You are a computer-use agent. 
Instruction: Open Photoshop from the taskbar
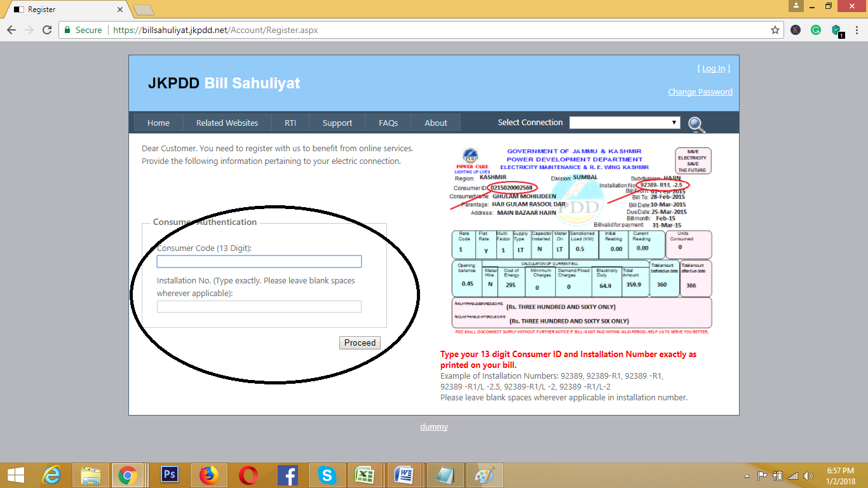click(x=169, y=475)
